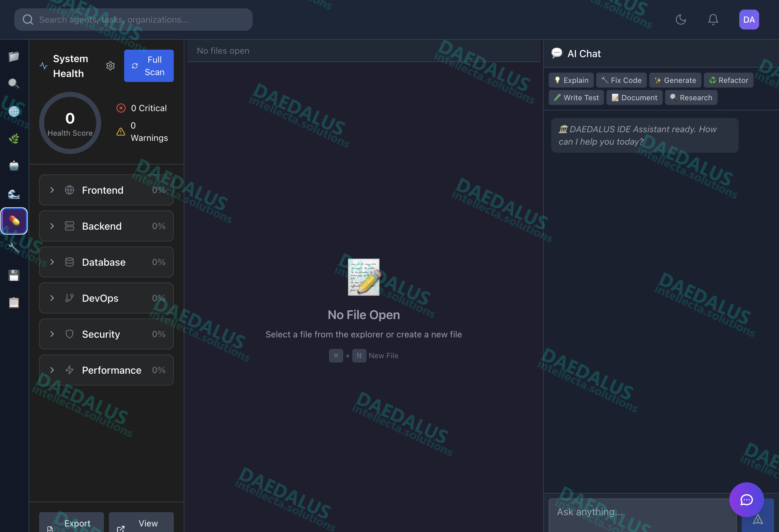Click the DAEDALUS IDE Assistant ready message

[x=644, y=135]
